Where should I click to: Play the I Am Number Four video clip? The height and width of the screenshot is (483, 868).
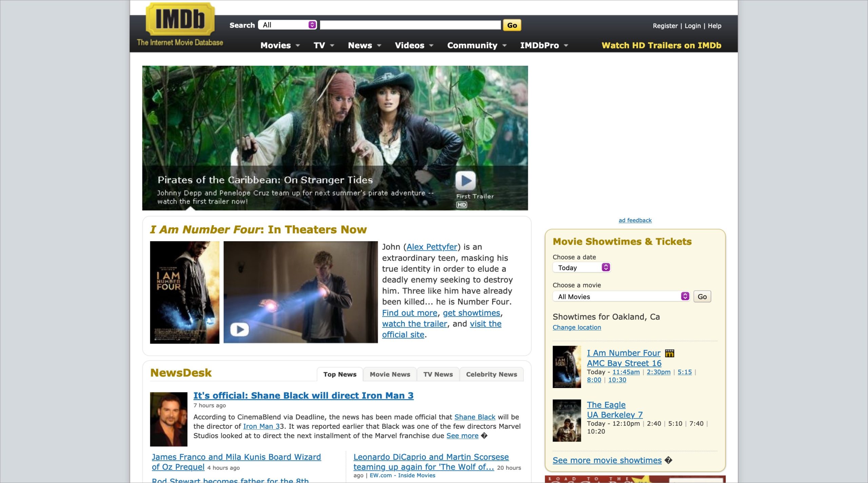(x=239, y=329)
